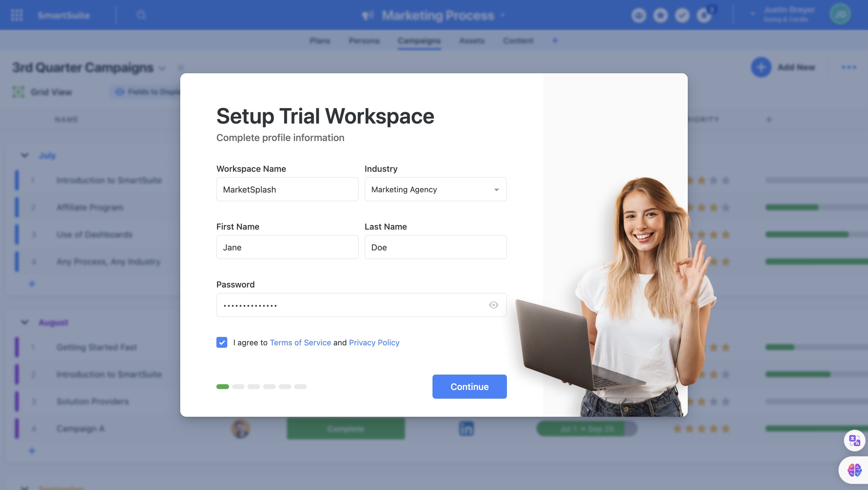Click the green progress step indicator
Screen dimensions: 868x490
[x=222, y=387]
